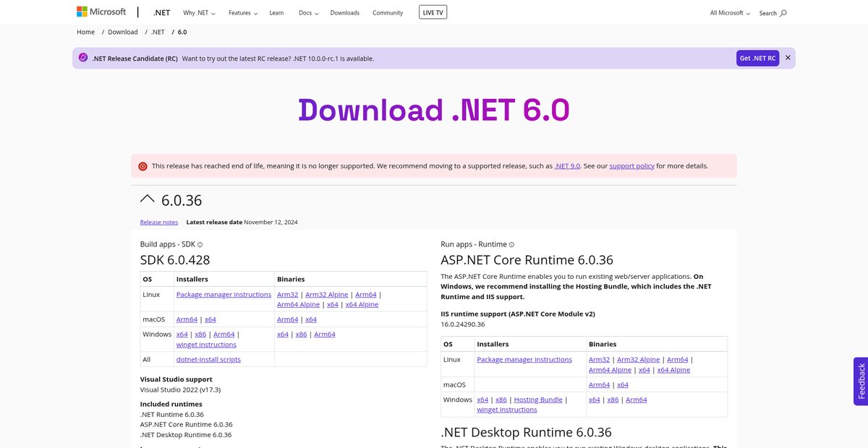This screenshot has width=868, height=448.
Task: Download SDK Windows Arm64 binary
Action: pyautogui.click(x=325, y=335)
